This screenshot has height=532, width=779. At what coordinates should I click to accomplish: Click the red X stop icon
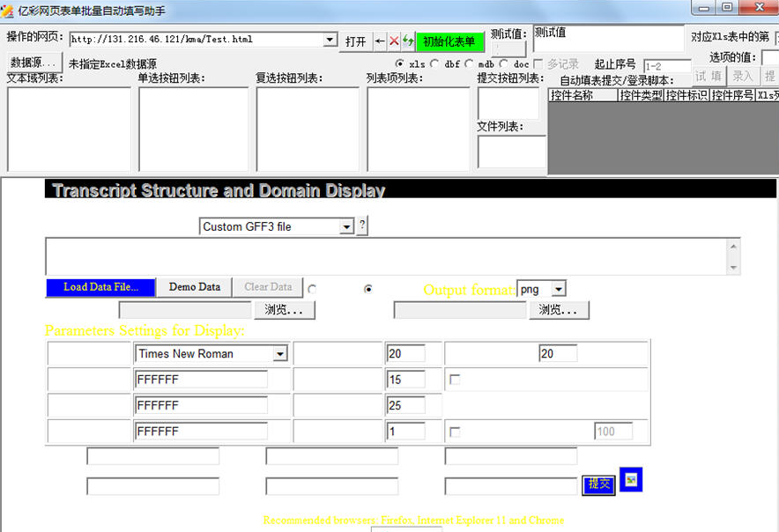click(394, 41)
